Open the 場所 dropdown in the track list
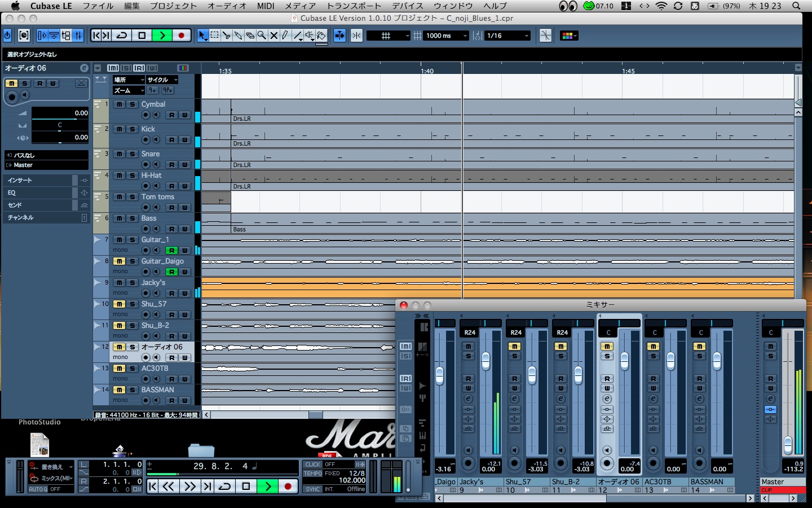 (129, 80)
